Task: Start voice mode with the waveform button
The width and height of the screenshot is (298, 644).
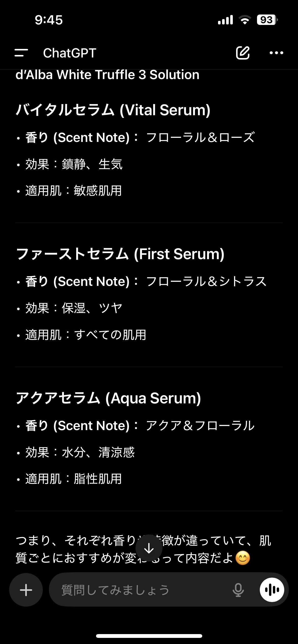Action: click(x=272, y=590)
